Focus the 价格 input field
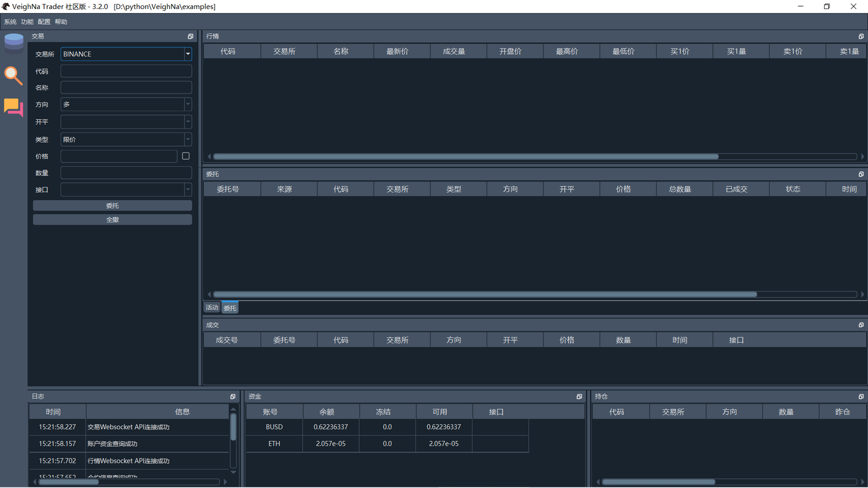 tap(119, 156)
